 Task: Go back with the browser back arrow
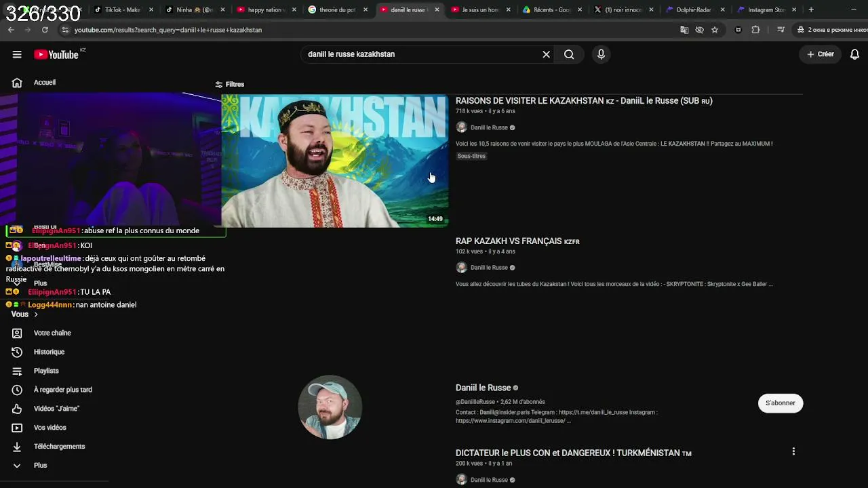[x=11, y=30]
